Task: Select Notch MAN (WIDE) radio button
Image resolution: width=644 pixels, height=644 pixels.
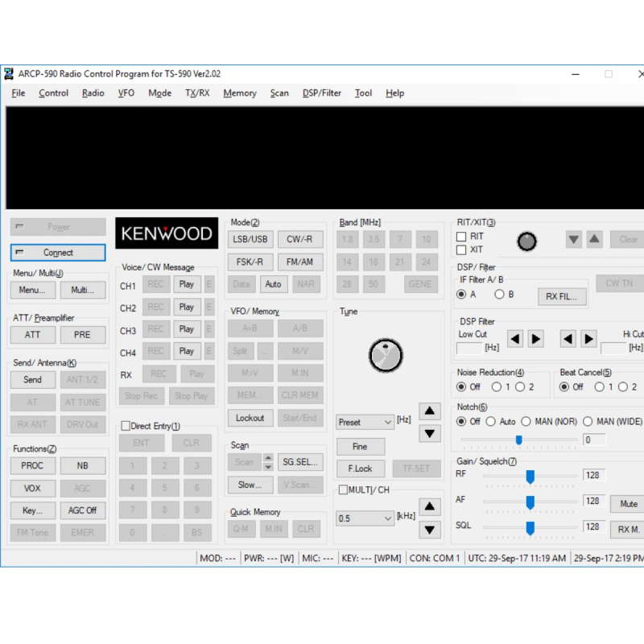Action: 588,421
